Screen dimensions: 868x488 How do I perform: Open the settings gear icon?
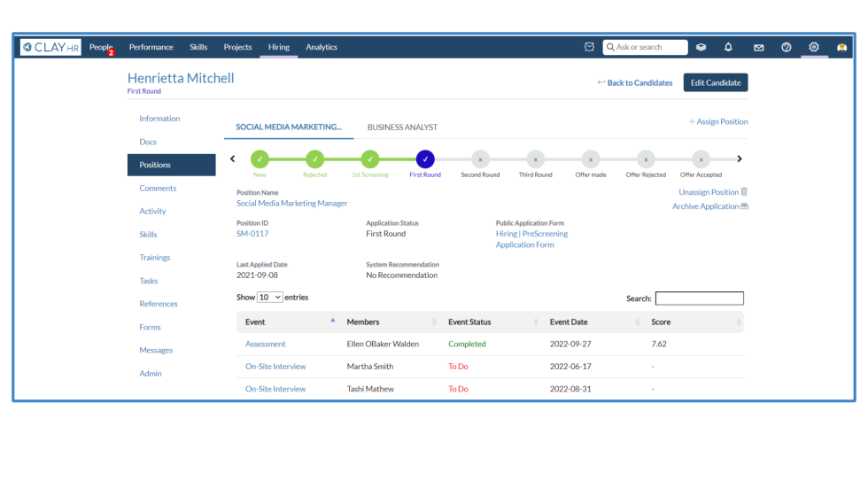[814, 47]
